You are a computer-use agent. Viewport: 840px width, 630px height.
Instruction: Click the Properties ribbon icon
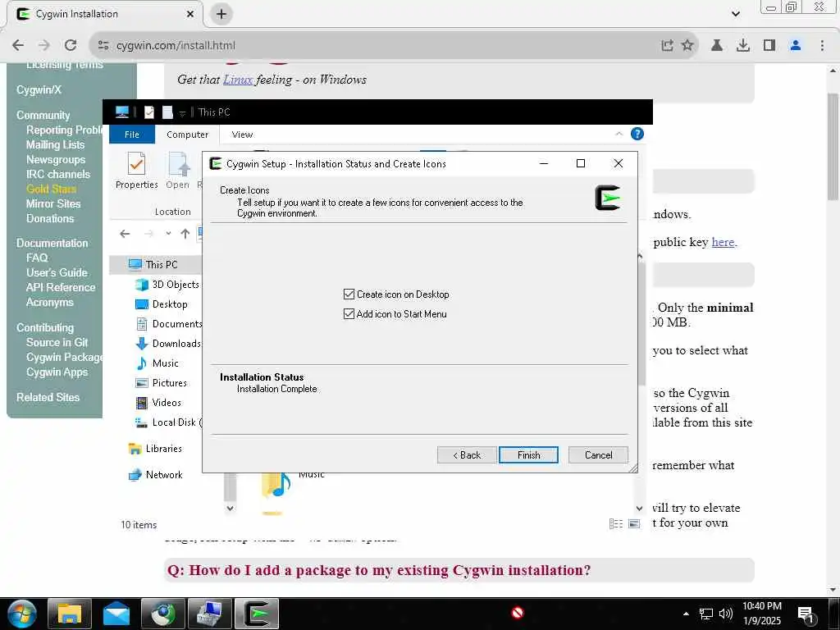137,171
